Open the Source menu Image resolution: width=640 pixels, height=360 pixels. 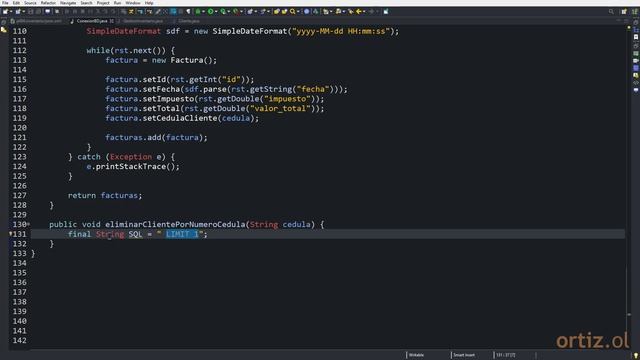[30, 3]
